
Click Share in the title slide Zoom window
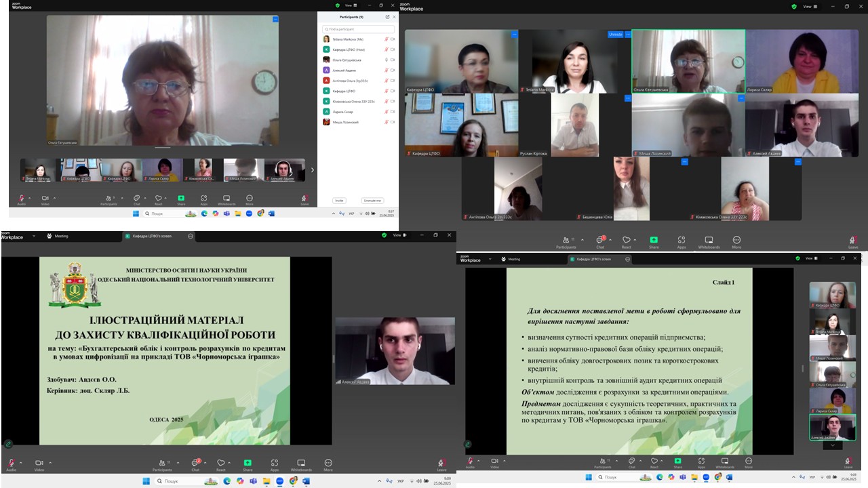coord(248,464)
